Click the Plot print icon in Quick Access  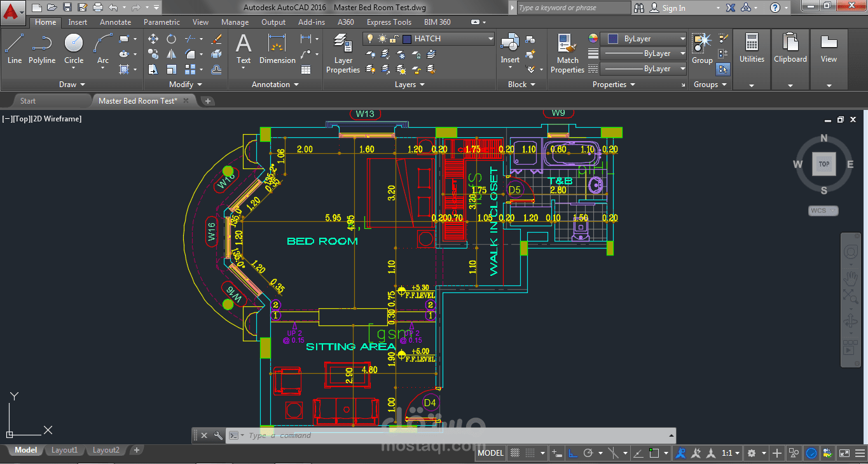[x=98, y=8]
